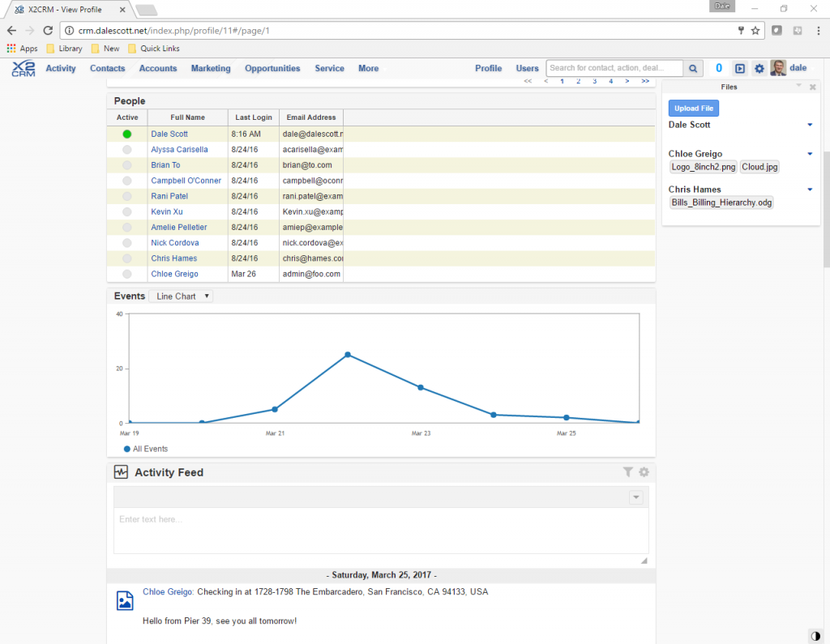Open the search magnifier icon

(x=693, y=68)
